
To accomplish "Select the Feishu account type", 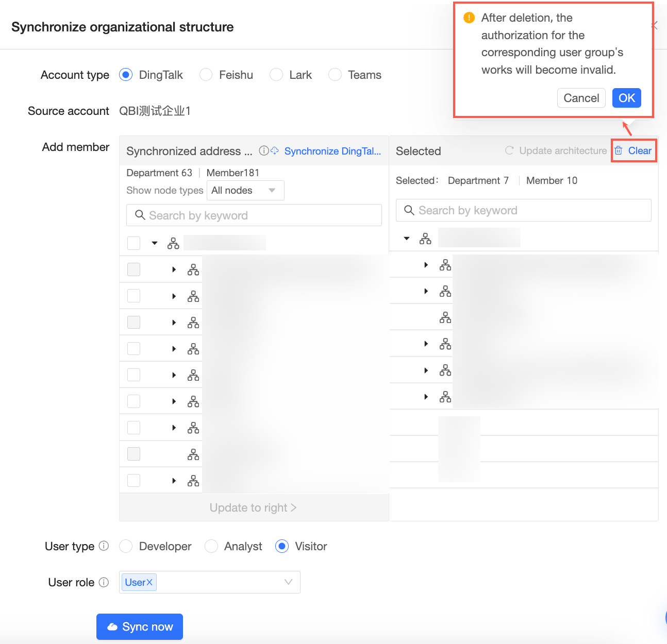I will (206, 75).
